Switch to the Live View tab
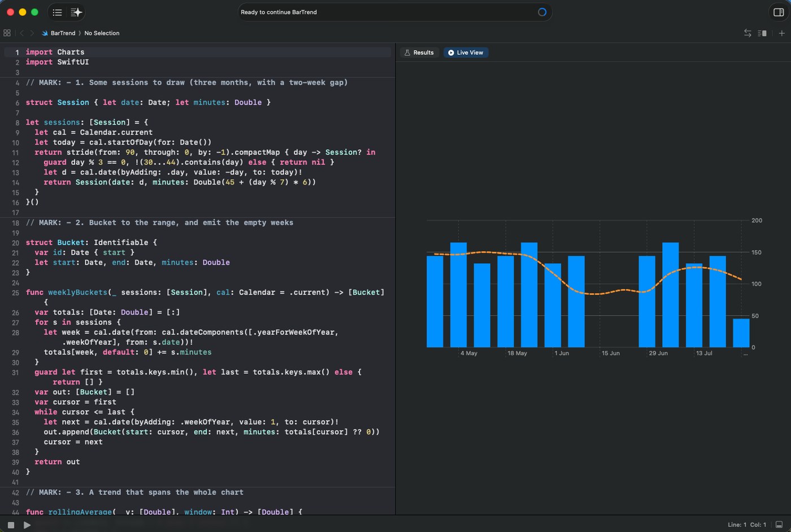791x532 pixels. coord(466,53)
